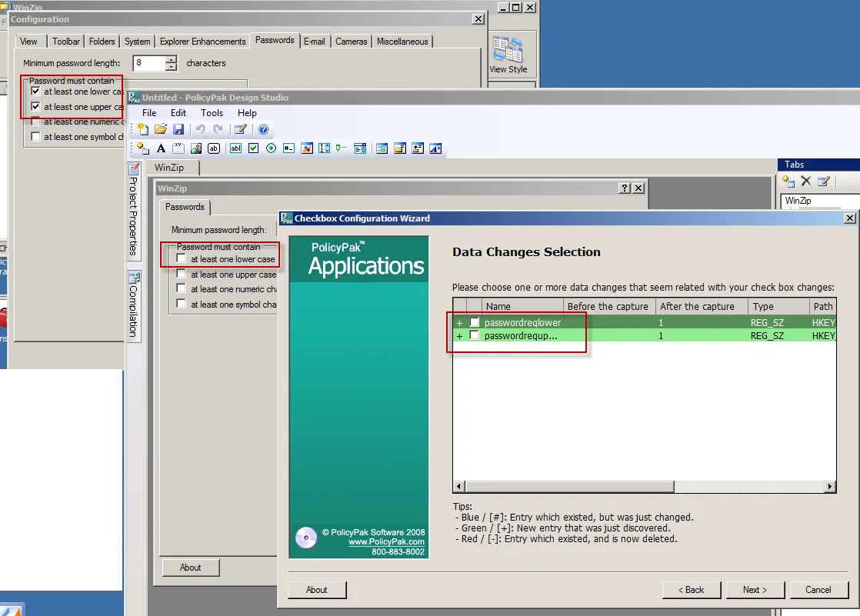This screenshot has height=616, width=860.
Task: Insert a slider track bar control
Action: click(x=342, y=148)
